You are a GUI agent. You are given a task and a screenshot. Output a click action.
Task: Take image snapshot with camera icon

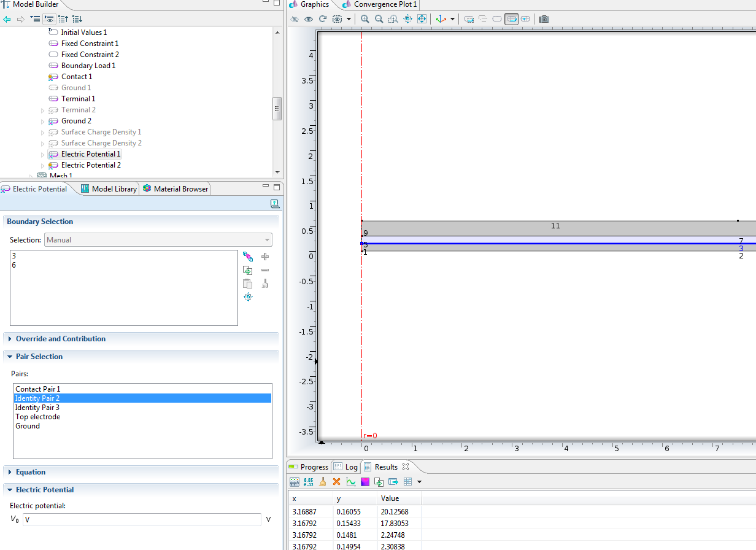(544, 19)
